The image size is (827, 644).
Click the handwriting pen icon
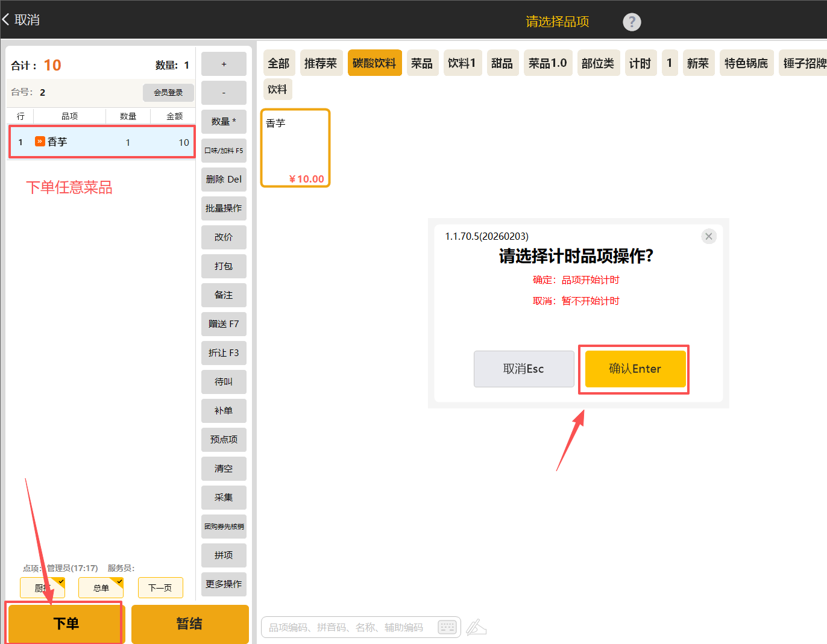[476, 627]
